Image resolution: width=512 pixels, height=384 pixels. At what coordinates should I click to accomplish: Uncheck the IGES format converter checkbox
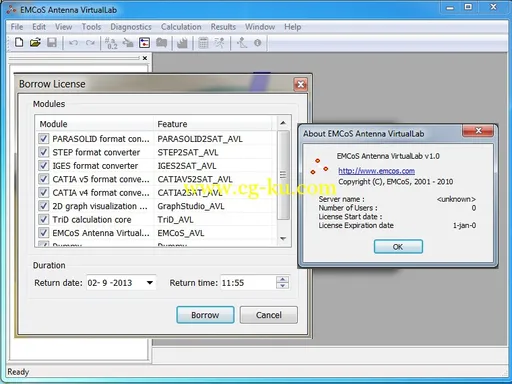pyautogui.click(x=44, y=166)
